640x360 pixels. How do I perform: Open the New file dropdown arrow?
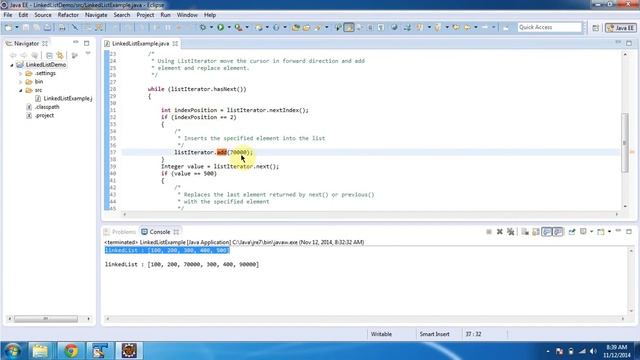(17, 27)
